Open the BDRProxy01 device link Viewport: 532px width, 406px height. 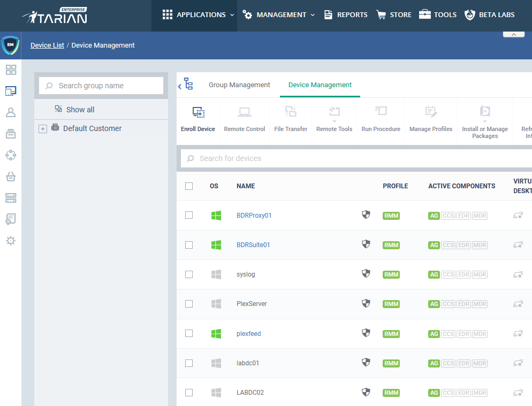tap(254, 216)
